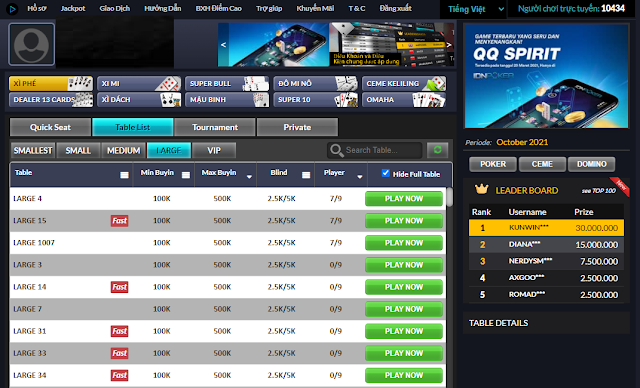This screenshot has height=388, width=640.
Task: Open the Min Buyin column filter
Action: click(186, 175)
